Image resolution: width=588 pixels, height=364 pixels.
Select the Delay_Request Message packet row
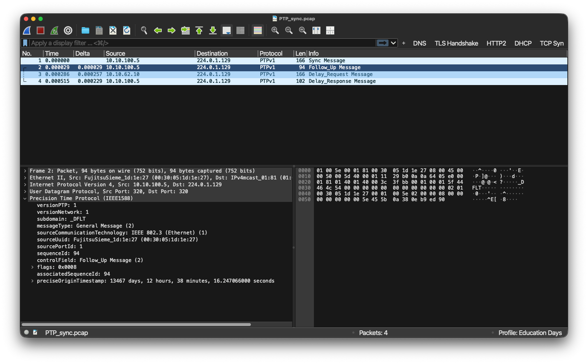pyautogui.click(x=294, y=74)
